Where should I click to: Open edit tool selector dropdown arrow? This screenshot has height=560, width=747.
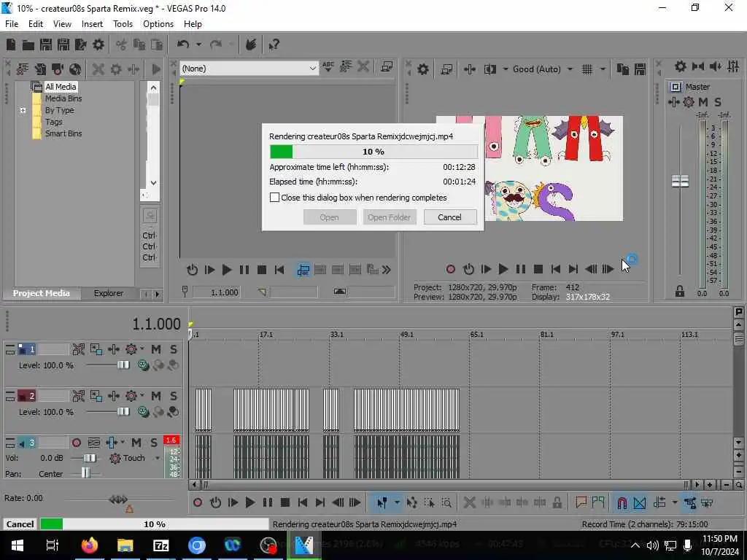coord(397,503)
